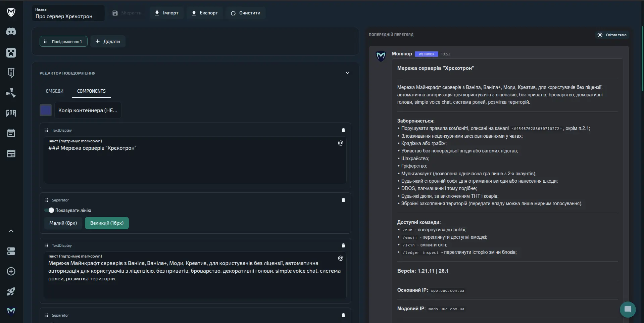Open the Minecraft creeper sidebar icon
Screen dimensions: 644x323
[x=11, y=52]
